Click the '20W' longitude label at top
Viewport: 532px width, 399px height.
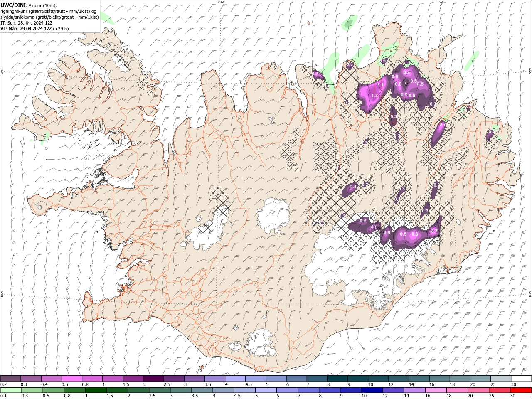coord(221,2)
